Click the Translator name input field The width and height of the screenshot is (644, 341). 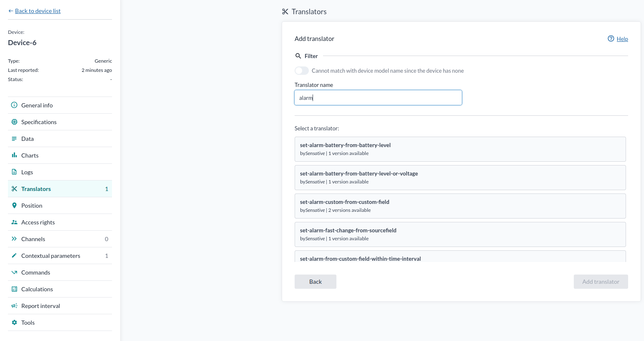(x=378, y=98)
